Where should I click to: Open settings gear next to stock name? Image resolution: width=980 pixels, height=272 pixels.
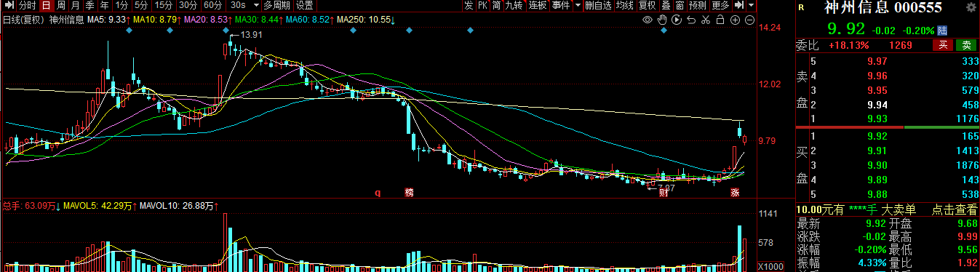tap(970, 7)
